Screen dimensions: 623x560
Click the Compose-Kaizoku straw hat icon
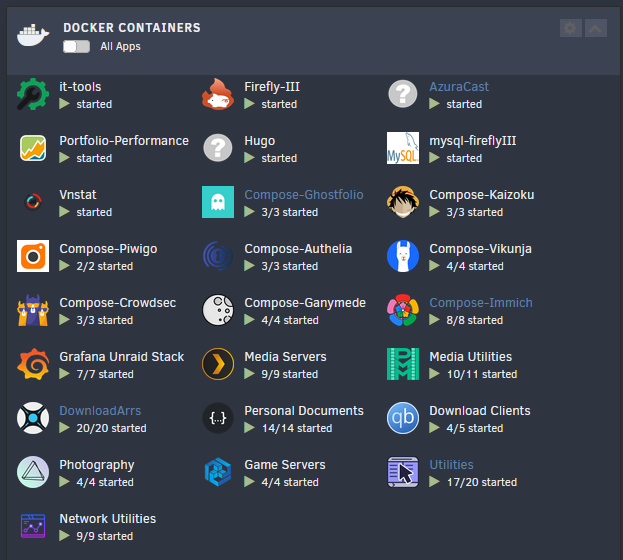[x=403, y=202]
